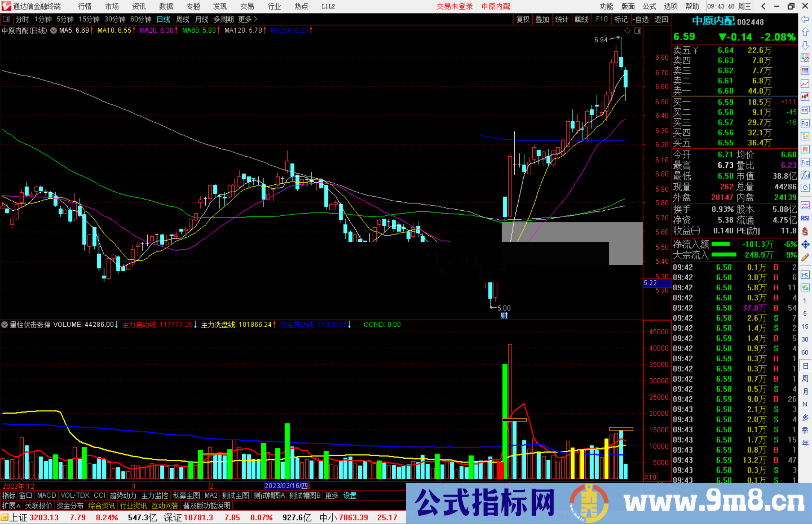
Task: Toggle the round button beside 量柱伏击涨停
Action: [x=5, y=325]
